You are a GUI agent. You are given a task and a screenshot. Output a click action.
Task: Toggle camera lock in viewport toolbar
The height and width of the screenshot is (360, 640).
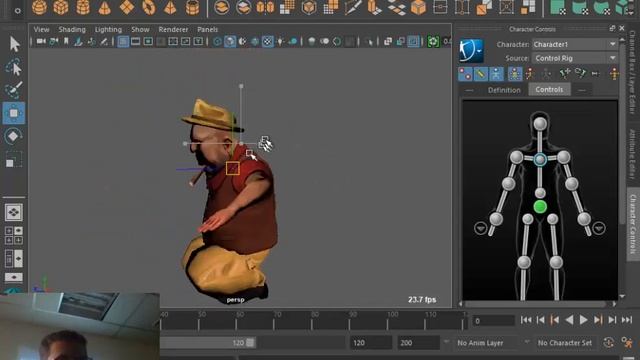(x=53, y=41)
